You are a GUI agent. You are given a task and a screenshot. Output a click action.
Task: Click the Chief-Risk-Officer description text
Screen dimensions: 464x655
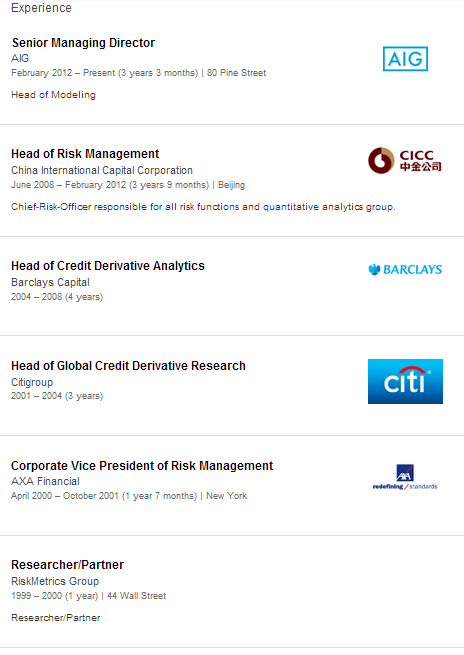click(203, 207)
